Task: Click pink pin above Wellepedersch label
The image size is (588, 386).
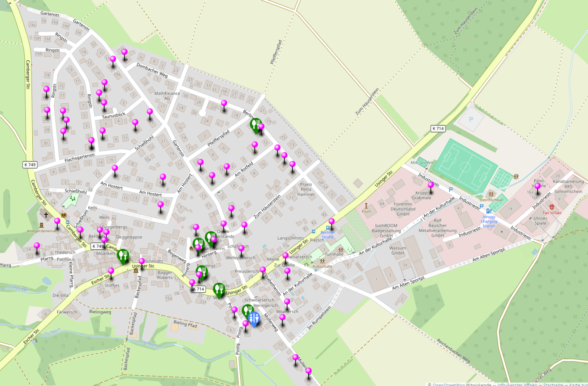Action: [x=241, y=249]
